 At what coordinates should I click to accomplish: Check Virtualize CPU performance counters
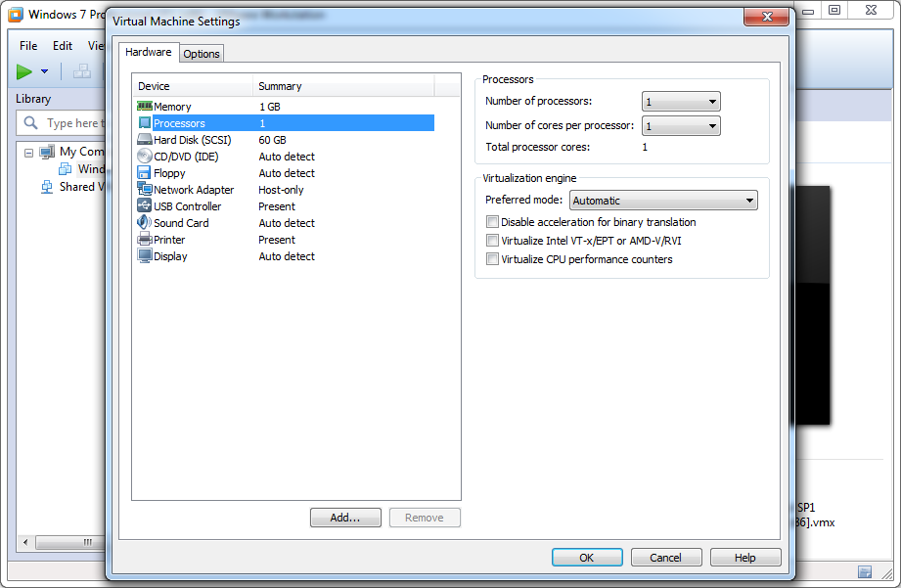492,259
